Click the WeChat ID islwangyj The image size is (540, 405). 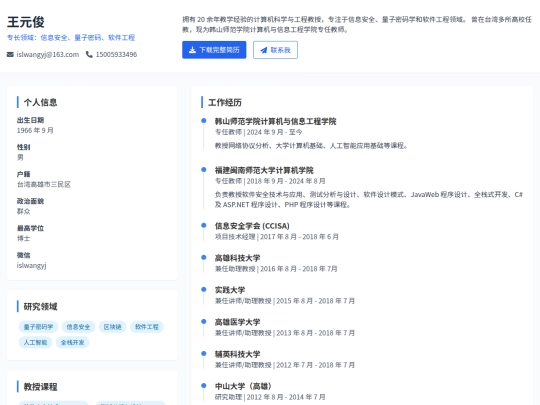pos(31,266)
